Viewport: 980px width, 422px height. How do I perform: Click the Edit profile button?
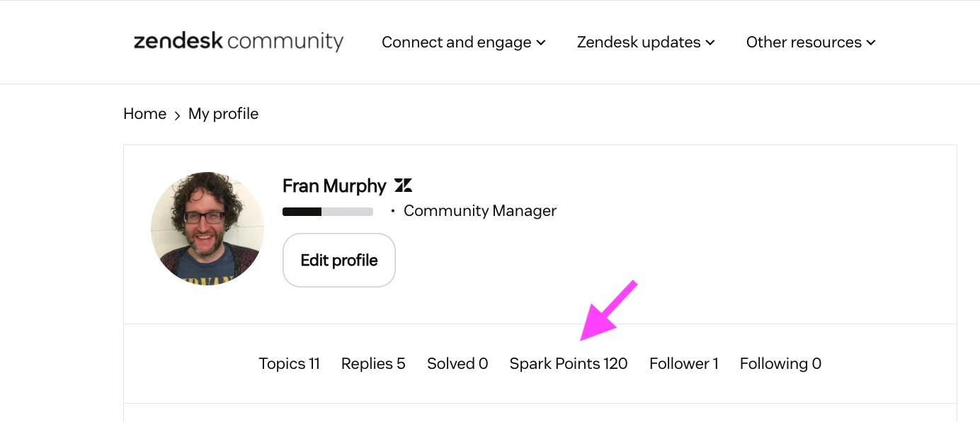[x=339, y=260]
